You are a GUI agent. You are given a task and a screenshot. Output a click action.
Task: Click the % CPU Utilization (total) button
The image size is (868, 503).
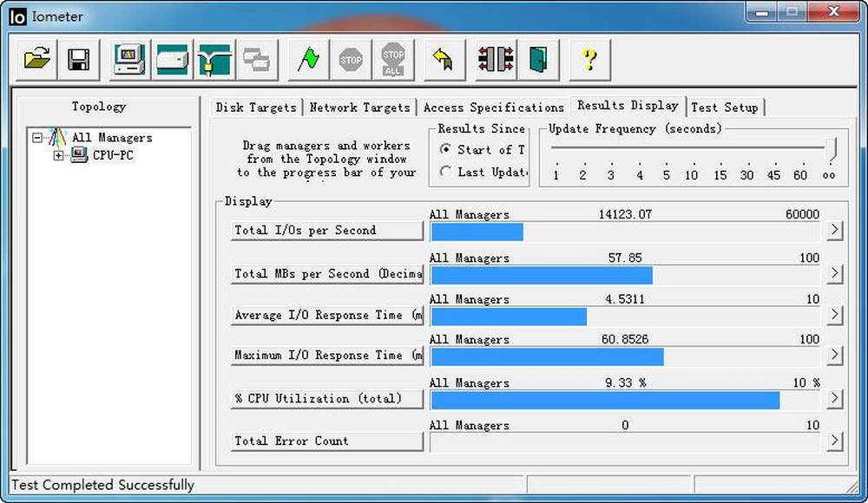[327, 399]
